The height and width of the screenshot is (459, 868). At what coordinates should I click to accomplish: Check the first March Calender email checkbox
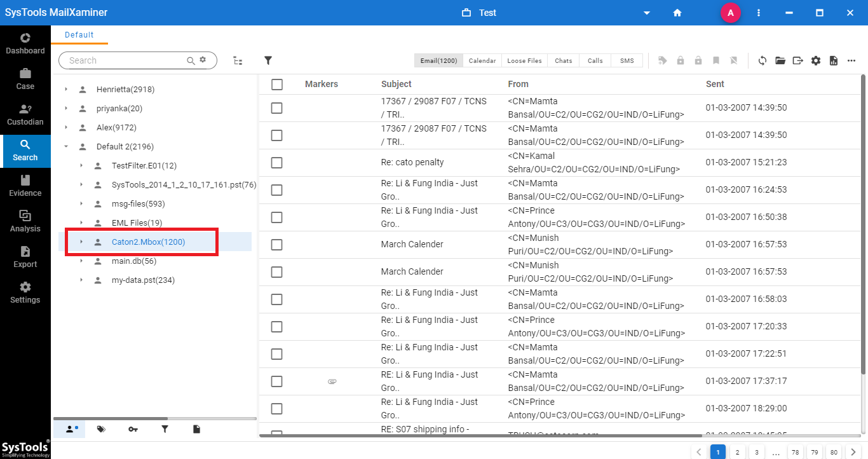coord(276,245)
